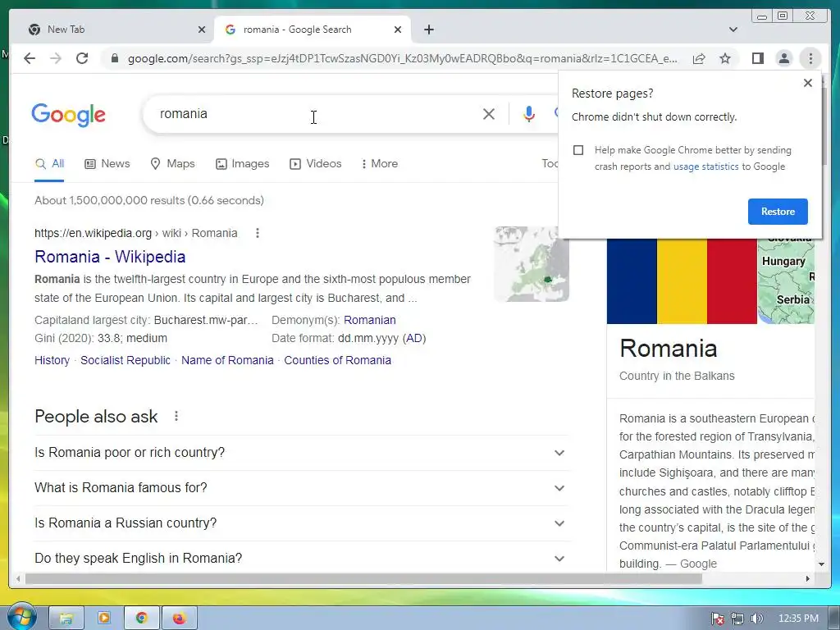This screenshot has height=630, width=840.
Task: Go back using the browser back arrow
Action: click(x=30, y=58)
